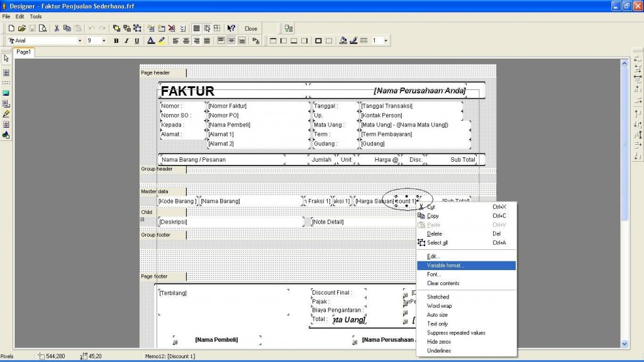Click the Open file folder icon

(22, 28)
